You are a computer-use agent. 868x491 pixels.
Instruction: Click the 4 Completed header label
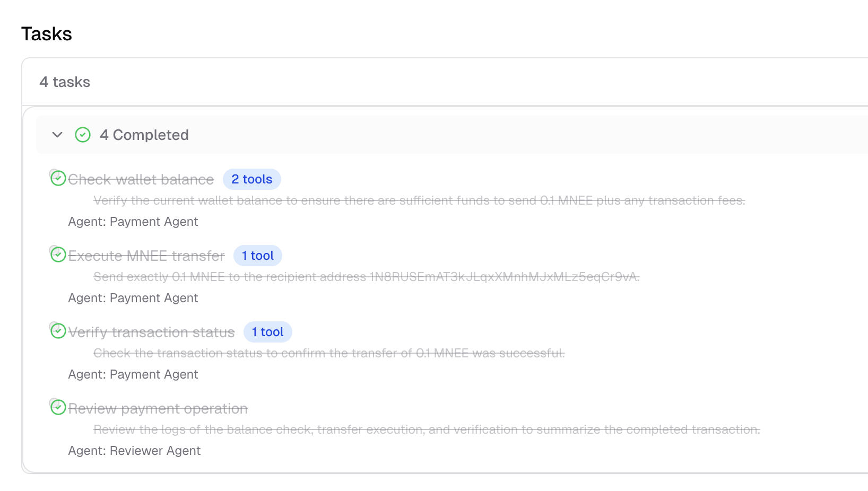[144, 135]
